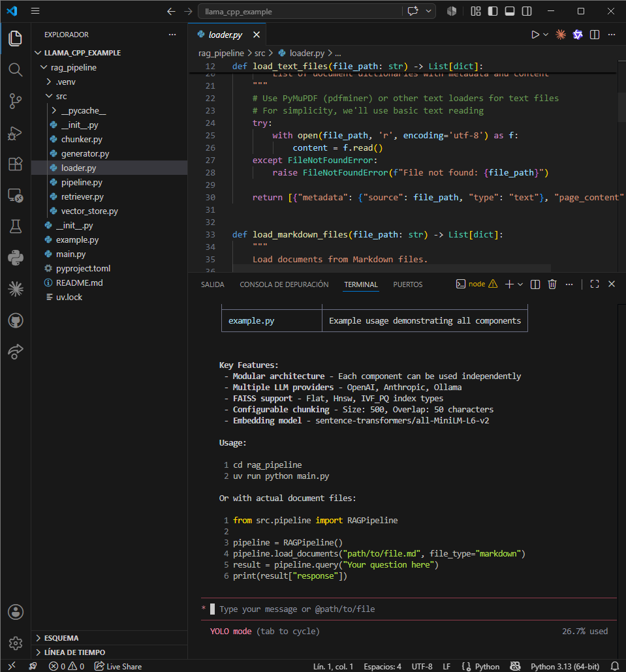
Task: Open the Python environments view
Action: (16, 258)
